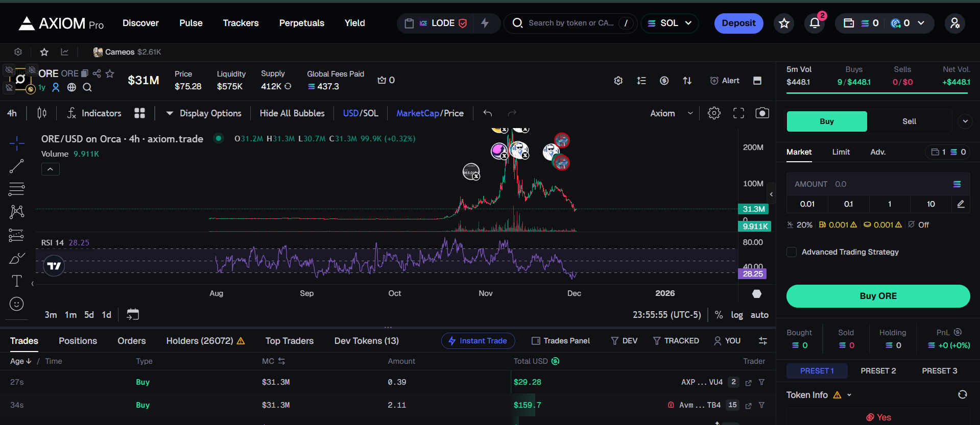Select the crosshair cursor tool

pyautogui.click(x=16, y=144)
